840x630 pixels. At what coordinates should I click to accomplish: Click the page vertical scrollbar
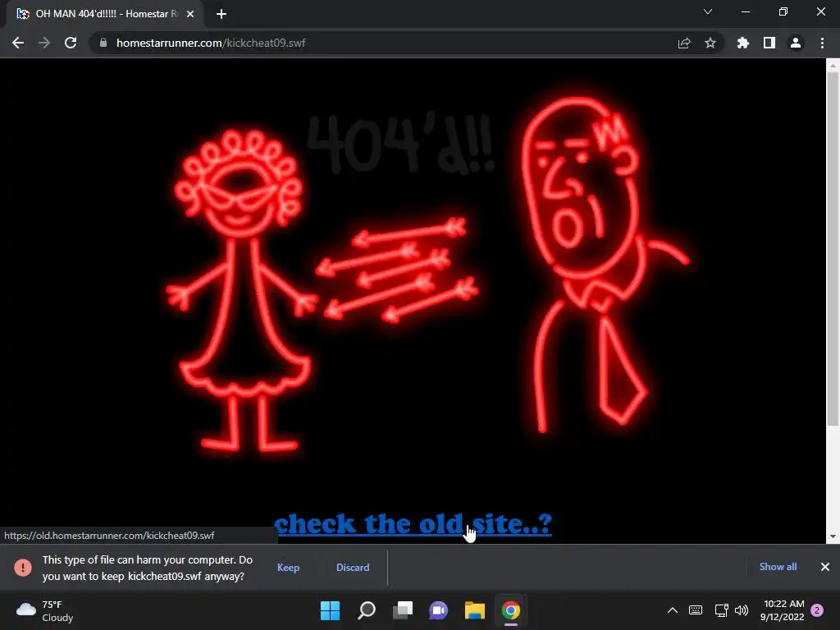833,249
